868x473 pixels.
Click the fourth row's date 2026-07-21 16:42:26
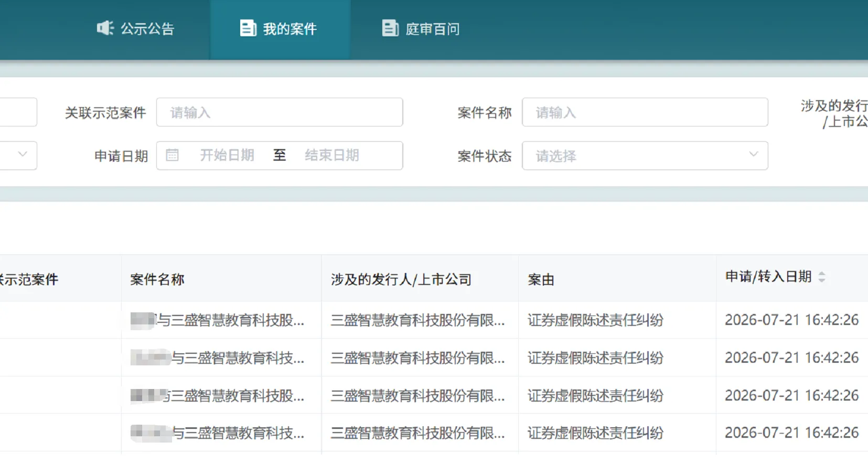point(792,433)
